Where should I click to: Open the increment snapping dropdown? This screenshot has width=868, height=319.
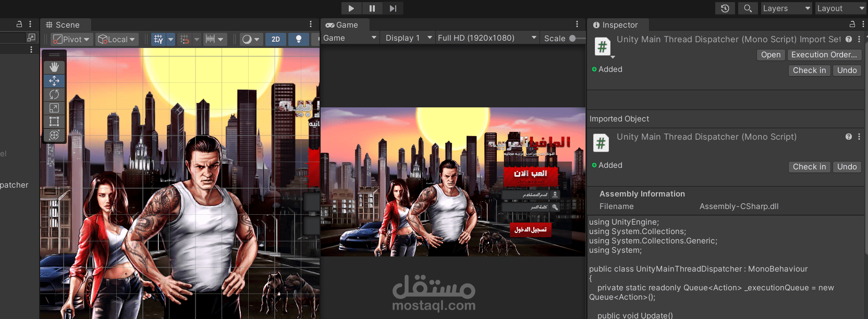pyautogui.click(x=214, y=39)
